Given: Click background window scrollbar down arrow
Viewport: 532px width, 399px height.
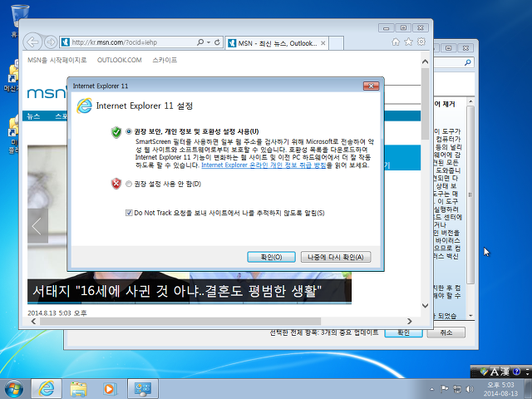Looking at the screenshot, I should tap(470, 316).
